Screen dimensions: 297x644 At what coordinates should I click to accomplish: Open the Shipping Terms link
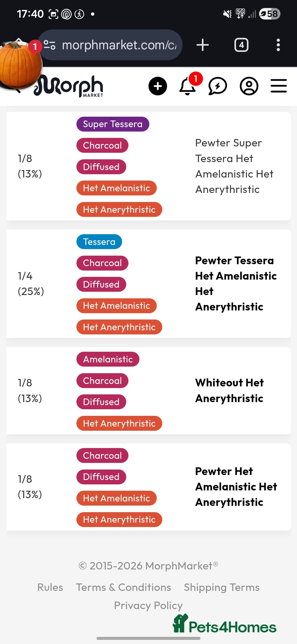[x=222, y=587]
